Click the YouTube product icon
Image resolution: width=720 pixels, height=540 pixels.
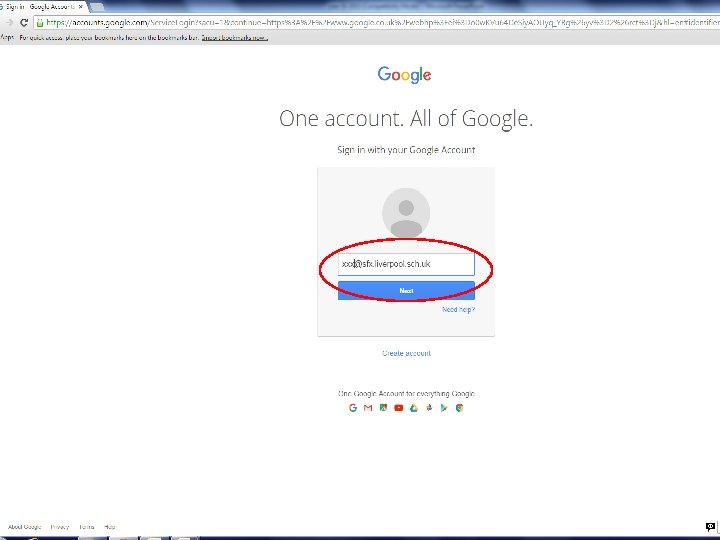coord(398,408)
